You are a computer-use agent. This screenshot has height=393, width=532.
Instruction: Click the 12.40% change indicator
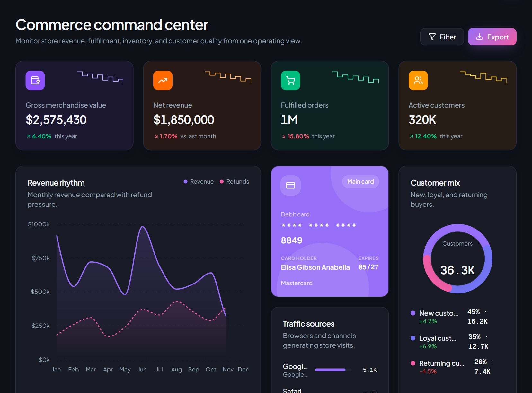pos(423,136)
